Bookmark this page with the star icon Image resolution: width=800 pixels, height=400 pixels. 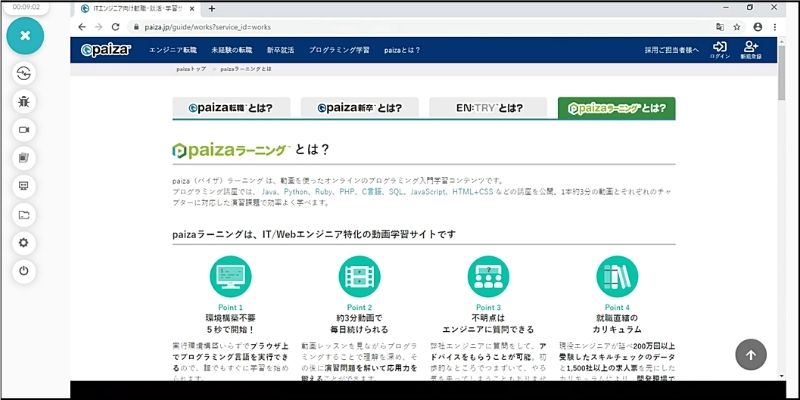pos(737,27)
